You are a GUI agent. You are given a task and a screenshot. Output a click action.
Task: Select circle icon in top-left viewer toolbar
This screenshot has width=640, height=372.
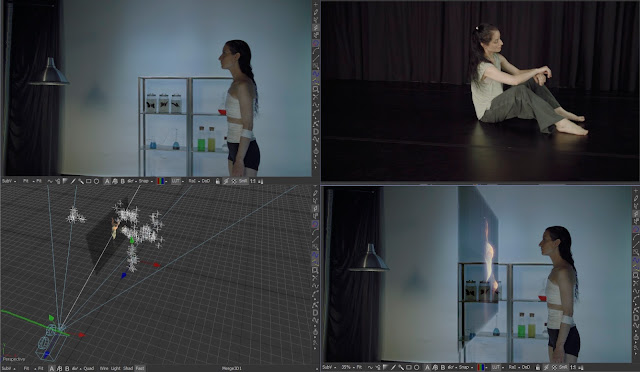(96, 181)
